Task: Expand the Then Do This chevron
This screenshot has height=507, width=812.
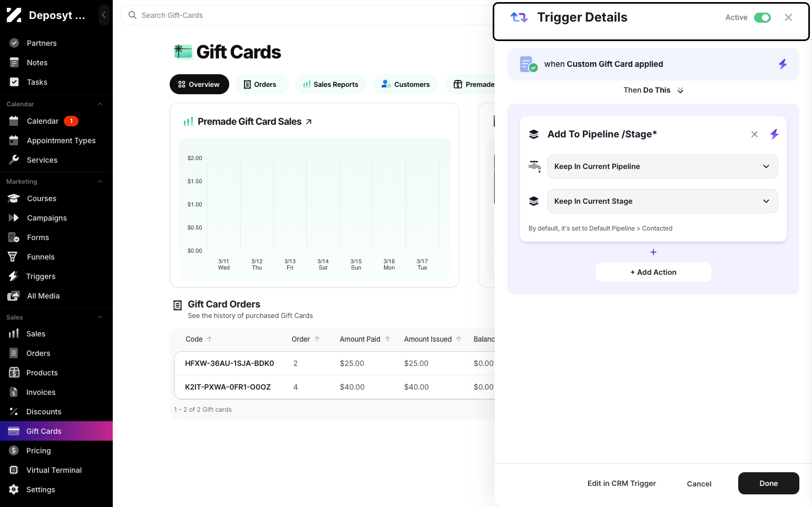Action: 680,91
